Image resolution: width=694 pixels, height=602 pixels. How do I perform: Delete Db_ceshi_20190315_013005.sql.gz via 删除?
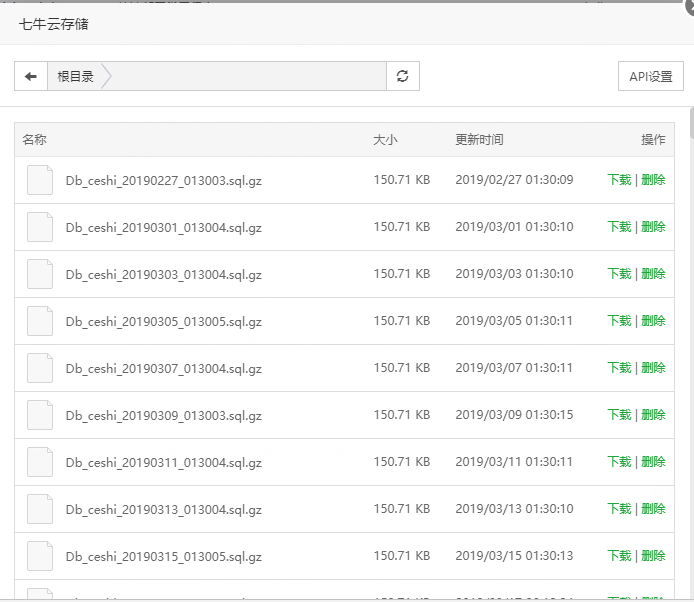tap(653, 556)
